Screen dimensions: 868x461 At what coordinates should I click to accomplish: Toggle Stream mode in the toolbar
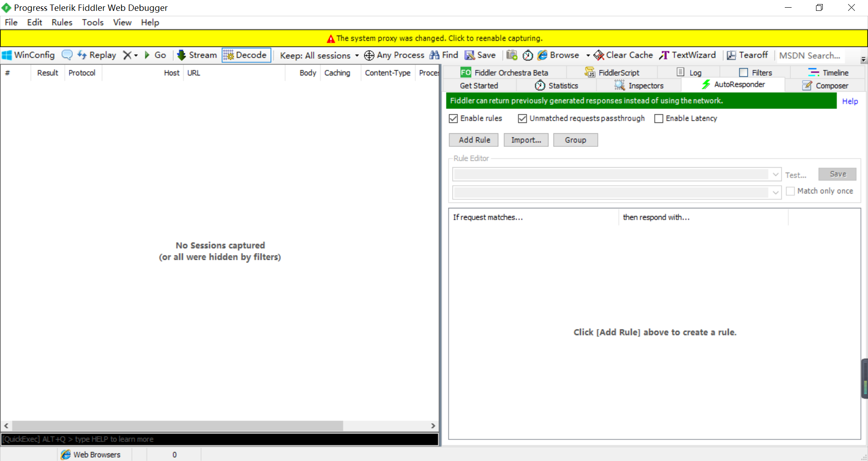(197, 55)
